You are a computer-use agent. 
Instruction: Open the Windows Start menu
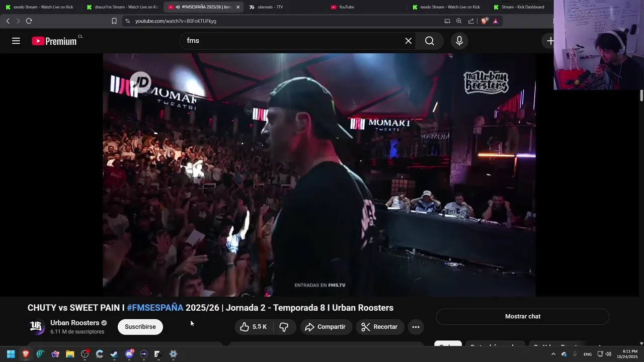pos(11,354)
